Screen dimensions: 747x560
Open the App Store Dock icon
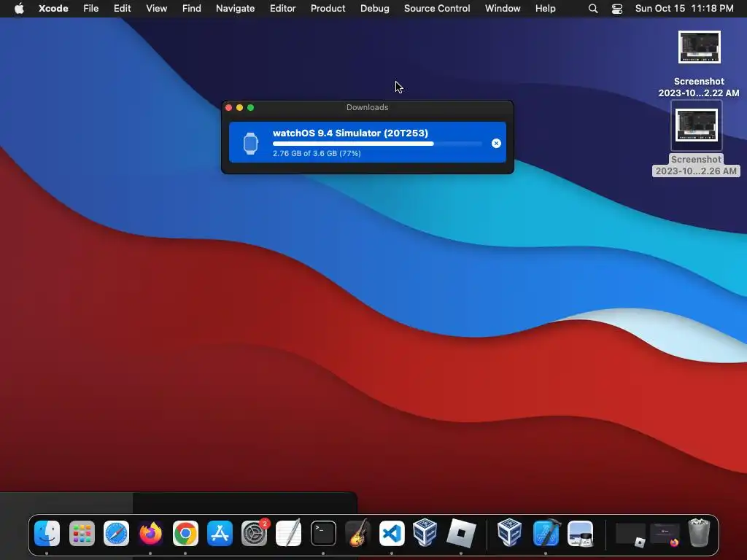tap(220, 533)
